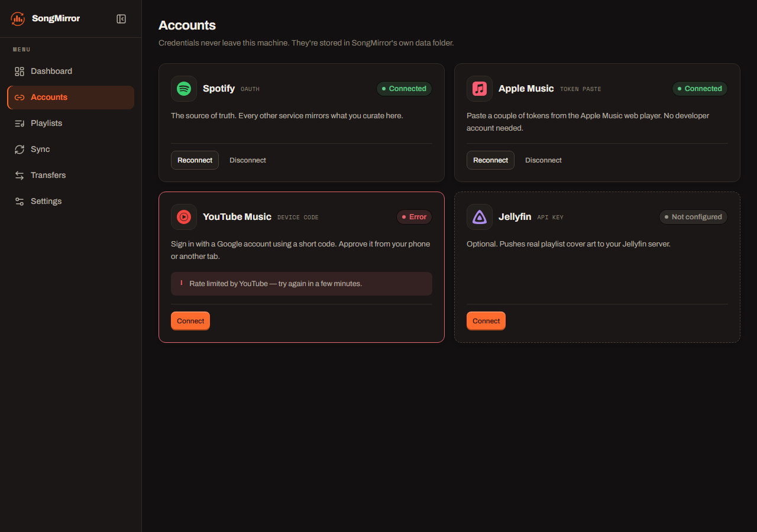Collapse the sidebar panel
The width and height of the screenshot is (757, 532).
point(121,19)
